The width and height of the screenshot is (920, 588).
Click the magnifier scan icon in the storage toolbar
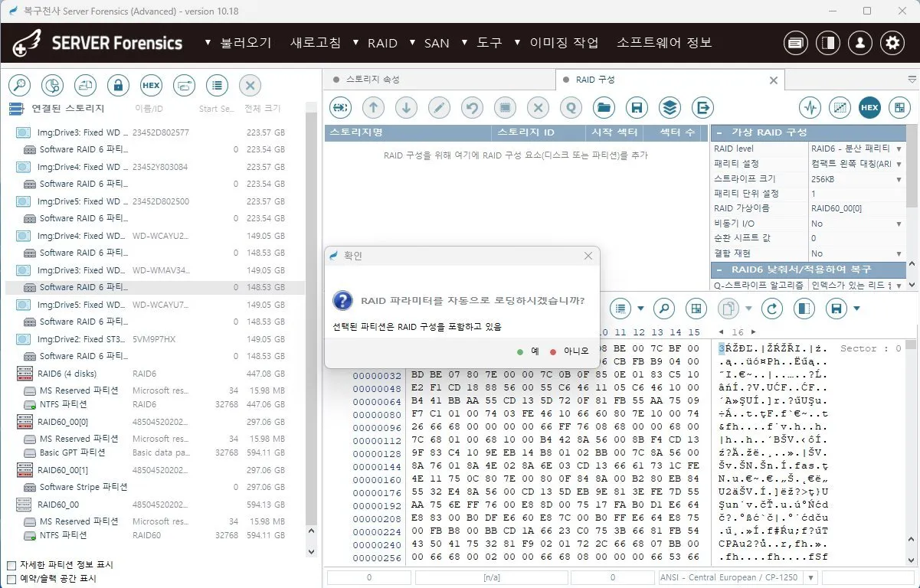(18, 84)
